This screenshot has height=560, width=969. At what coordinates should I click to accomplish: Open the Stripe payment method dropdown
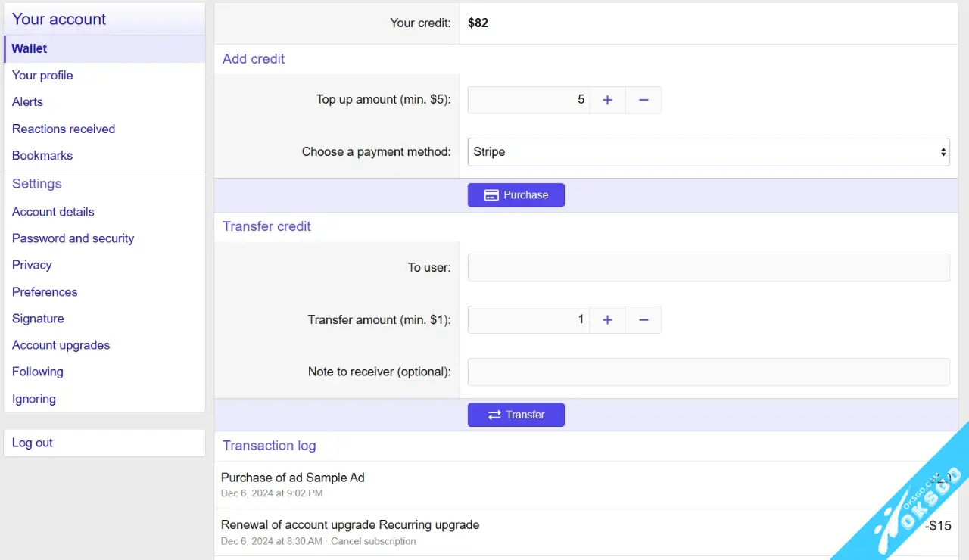[709, 152]
